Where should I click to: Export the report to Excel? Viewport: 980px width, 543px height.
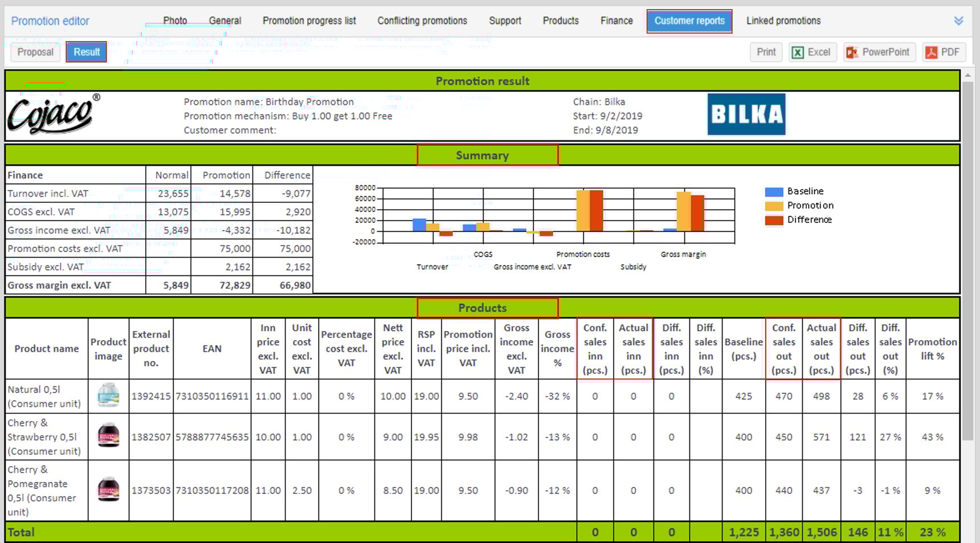point(812,52)
